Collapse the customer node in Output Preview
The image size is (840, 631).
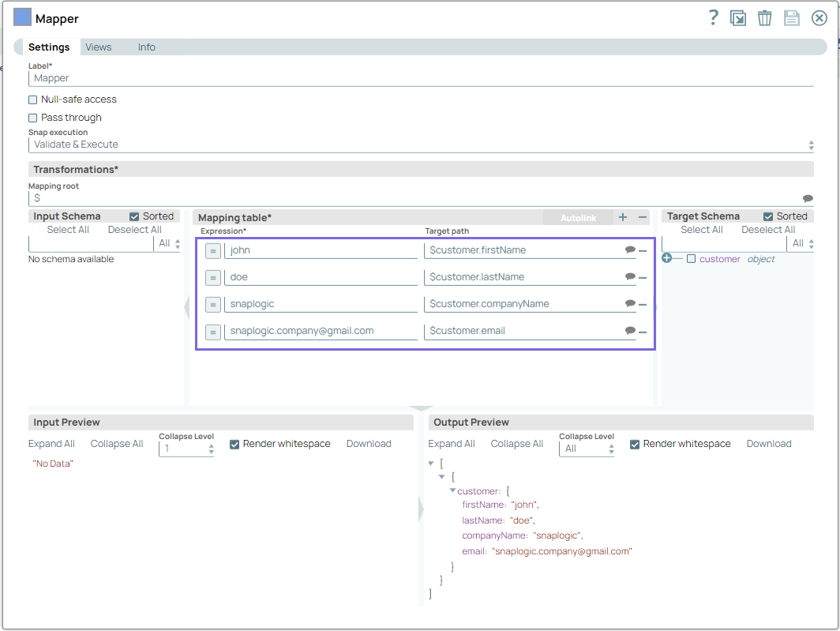[x=452, y=490]
